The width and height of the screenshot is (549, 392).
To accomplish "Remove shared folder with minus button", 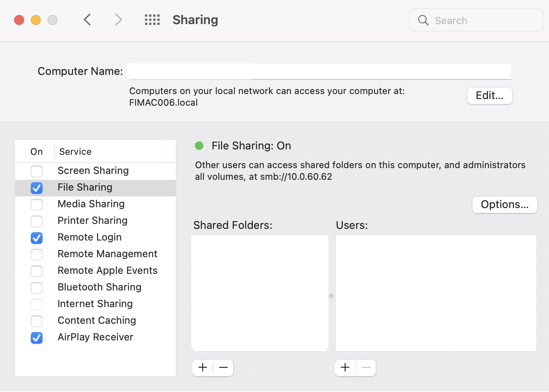I will 223,367.
